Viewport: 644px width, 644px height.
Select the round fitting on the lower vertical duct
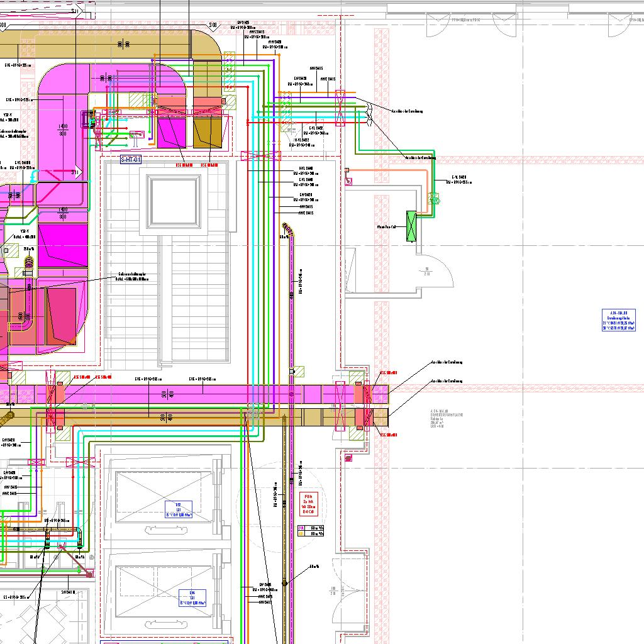[284, 584]
